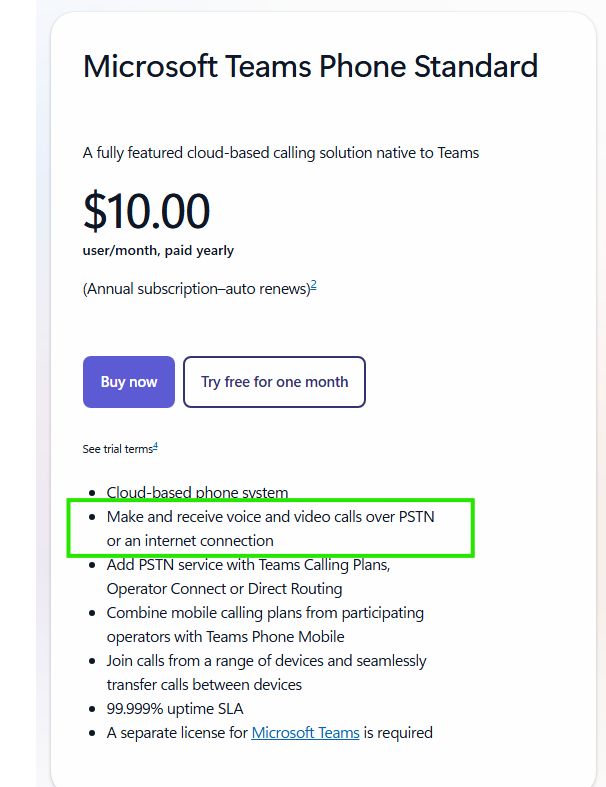Click the 99.999% uptime SLA bullet
The image size is (606, 787).
pos(175,709)
